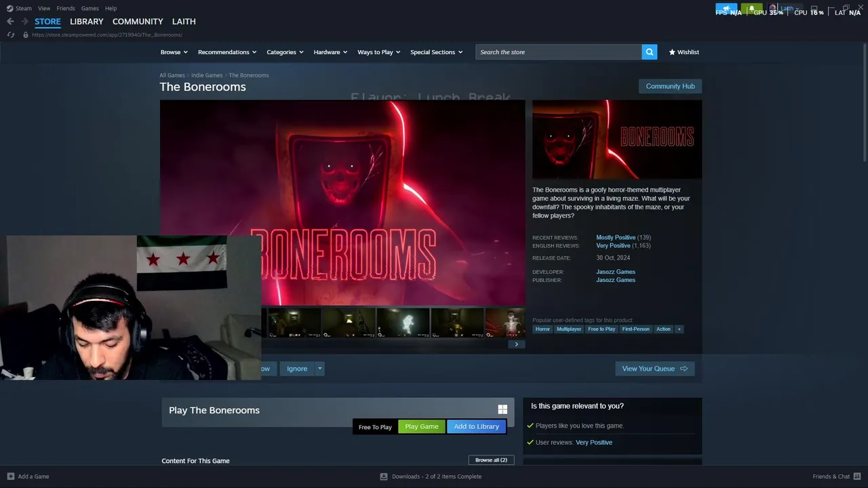Image resolution: width=868 pixels, height=488 pixels.
Task: Open the announcements megaphone icon
Action: click(x=726, y=9)
